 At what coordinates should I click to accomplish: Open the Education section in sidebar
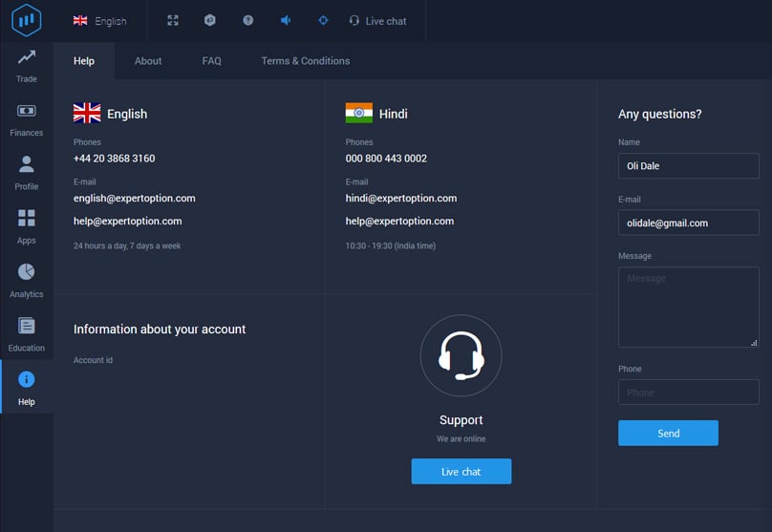27,335
